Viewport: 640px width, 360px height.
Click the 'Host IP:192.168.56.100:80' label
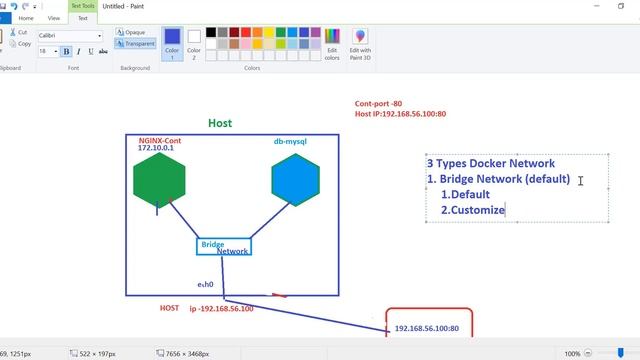pyautogui.click(x=400, y=114)
